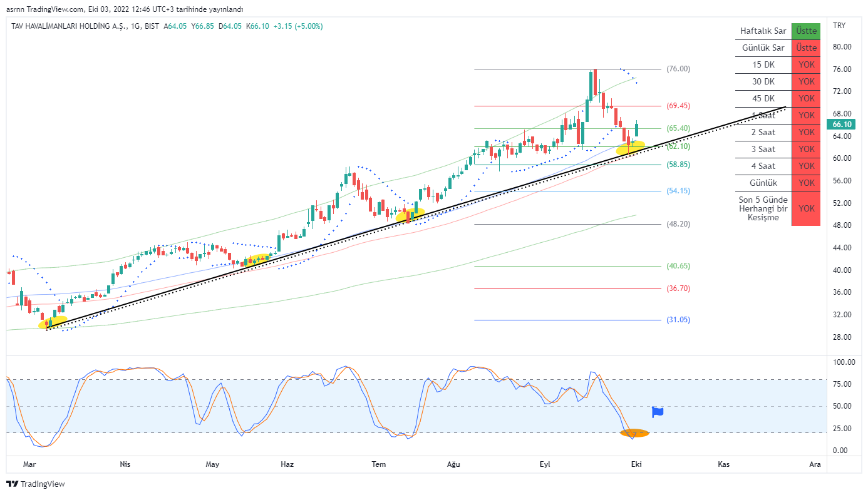The height and width of the screenshot is (495, 868).
Task: Select the publication header text with Eki 03, 2022
Action: pyautogui.click(x=125, y=9)
